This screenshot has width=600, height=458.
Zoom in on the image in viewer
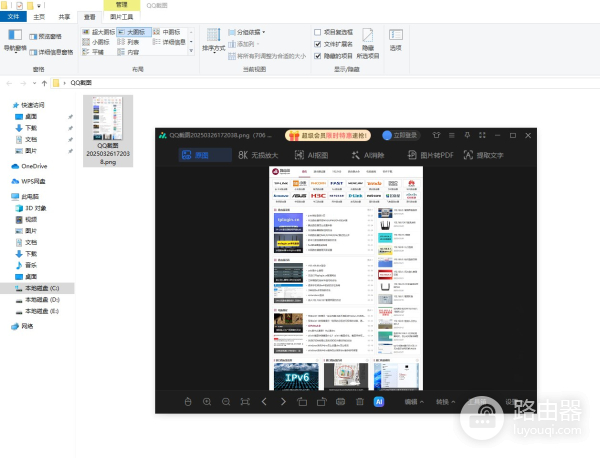tap(207, 402)
